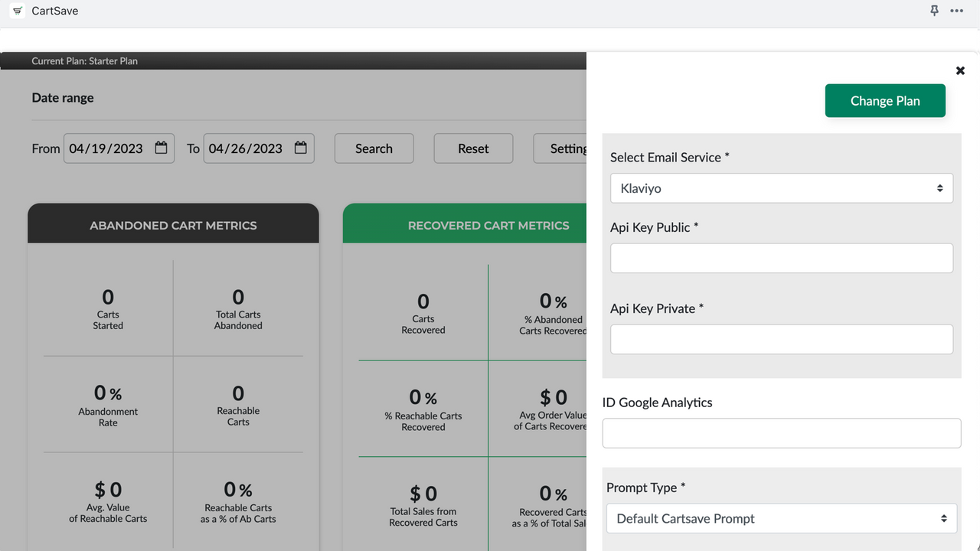
Task: Select the Abandoned Cart Metrics header
Action: point(173,225)
